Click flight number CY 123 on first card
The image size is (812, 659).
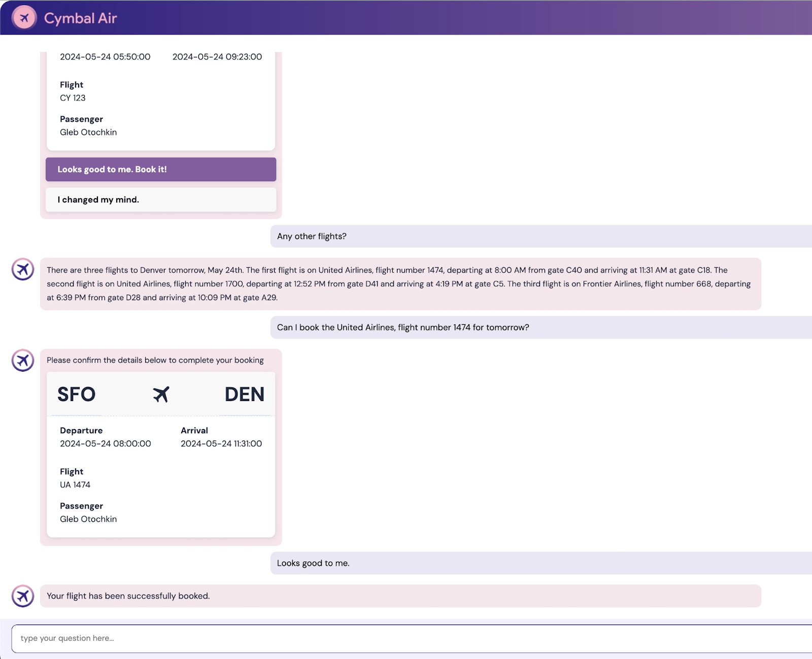point(73,98)
